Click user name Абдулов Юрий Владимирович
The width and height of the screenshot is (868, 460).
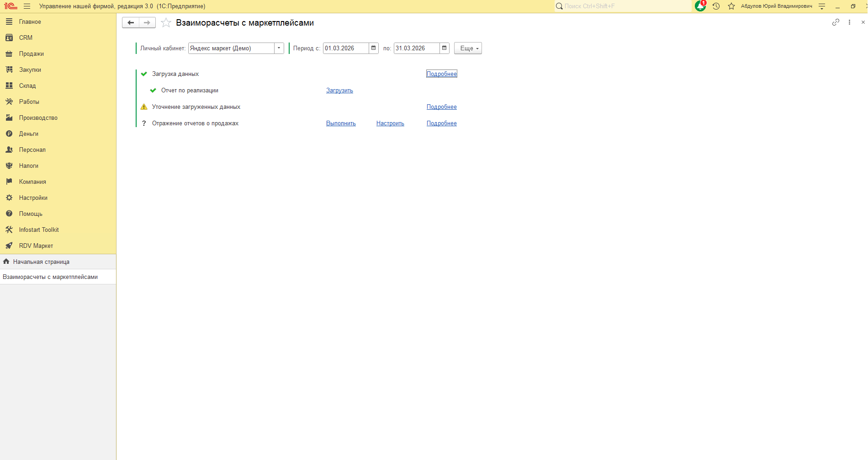(777, 6)
